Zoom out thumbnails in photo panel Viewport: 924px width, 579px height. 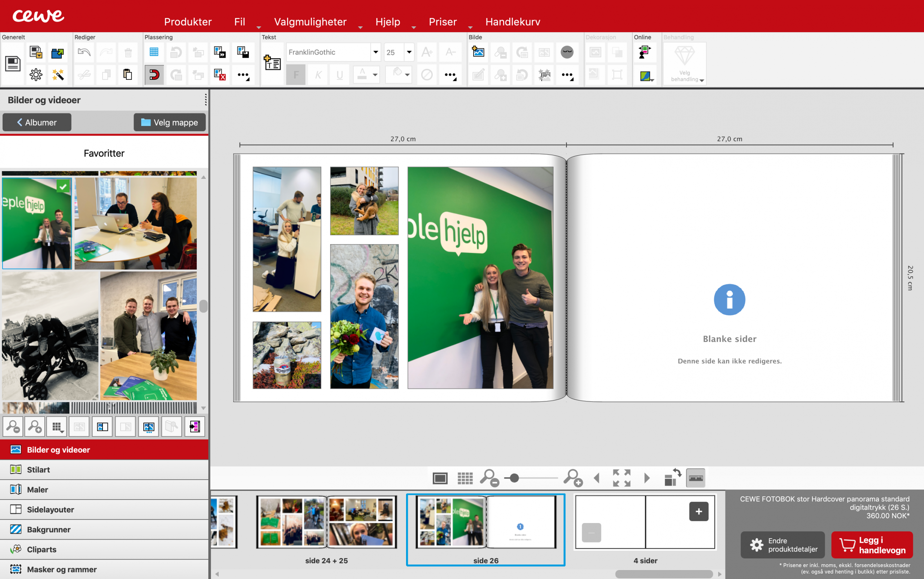tap(13, 427)
